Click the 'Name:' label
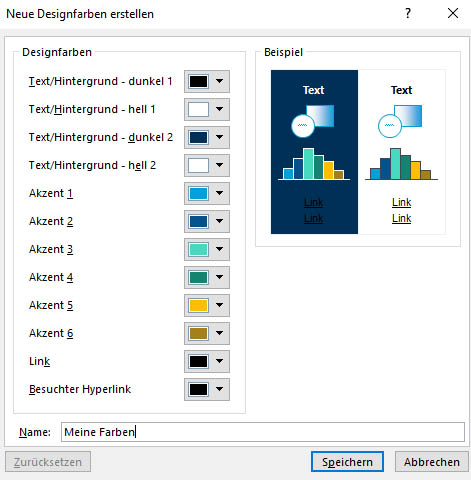Screen dimensions: 471x480 [x=35, y=432]
